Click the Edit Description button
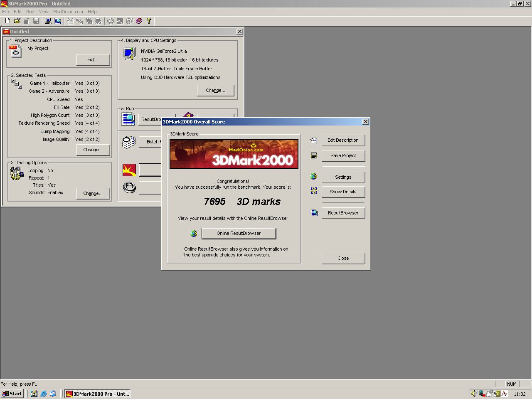Image resolution: width=532 pixels, height=399 pixels. pyautogui.click(x=343, y=140)
